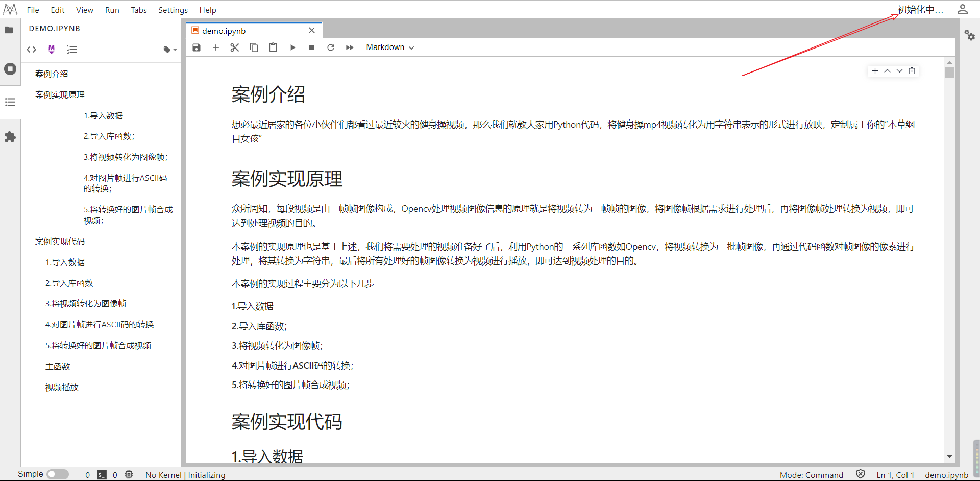Viewport: 980px width, 481px height.
Task: Open the Run menu
Action: pos(112,10)
